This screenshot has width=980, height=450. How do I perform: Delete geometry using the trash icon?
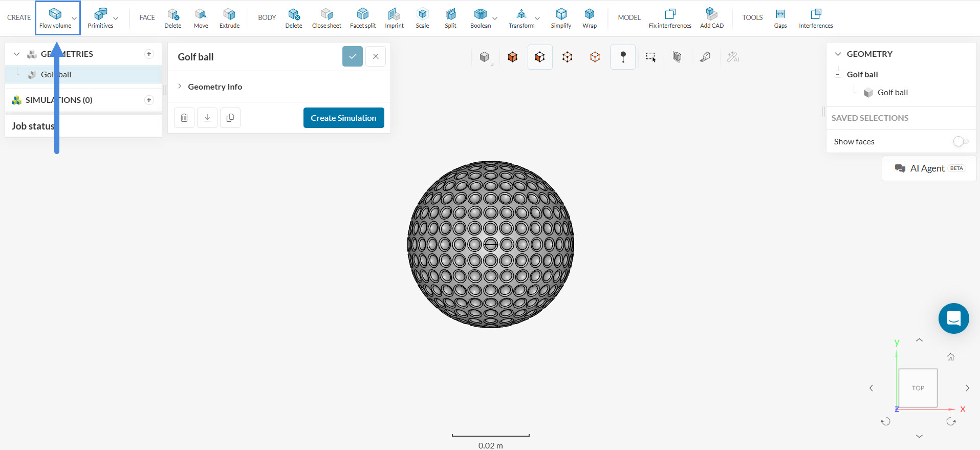pyautogui.click(x=184, y=118)
